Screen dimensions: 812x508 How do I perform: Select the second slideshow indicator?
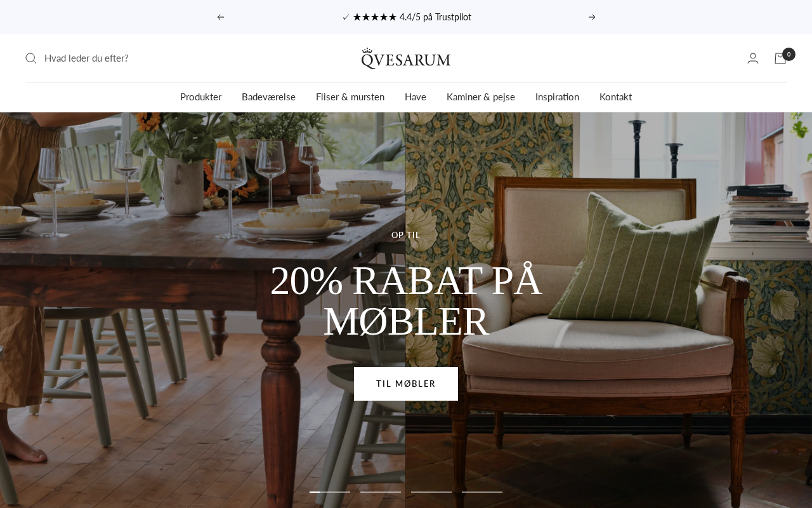(381, 492)
